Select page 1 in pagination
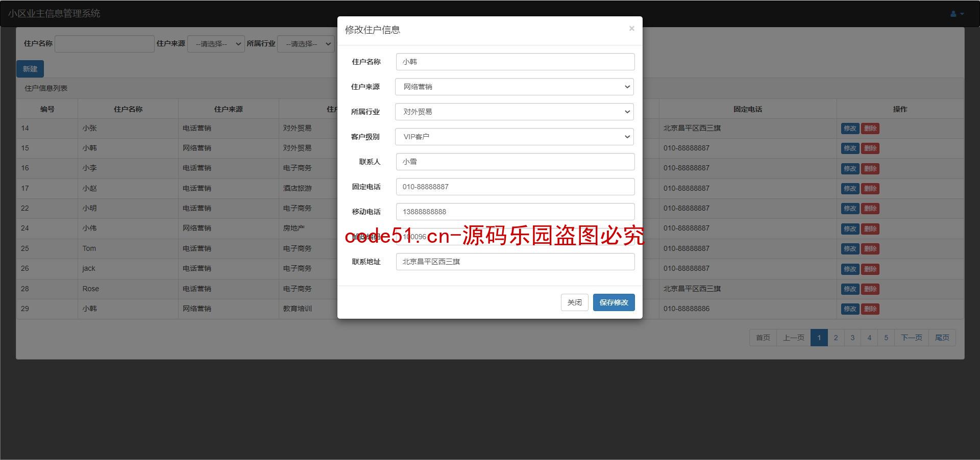 click(x=819, y=338)
